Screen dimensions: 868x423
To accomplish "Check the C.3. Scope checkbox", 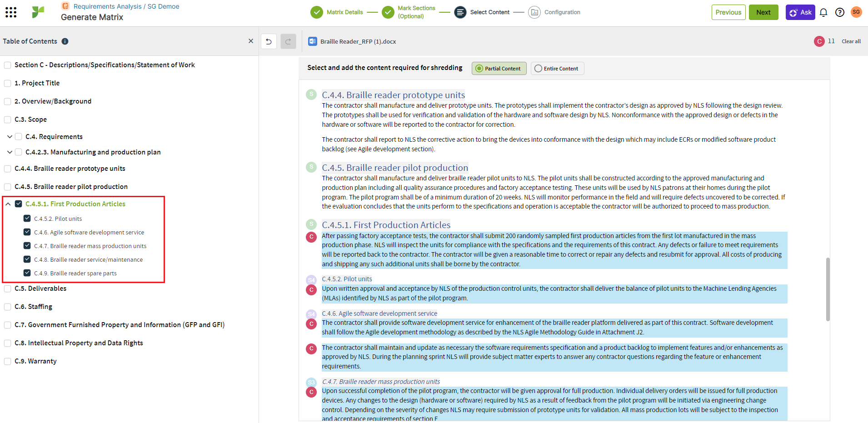I will coord(7,120).
